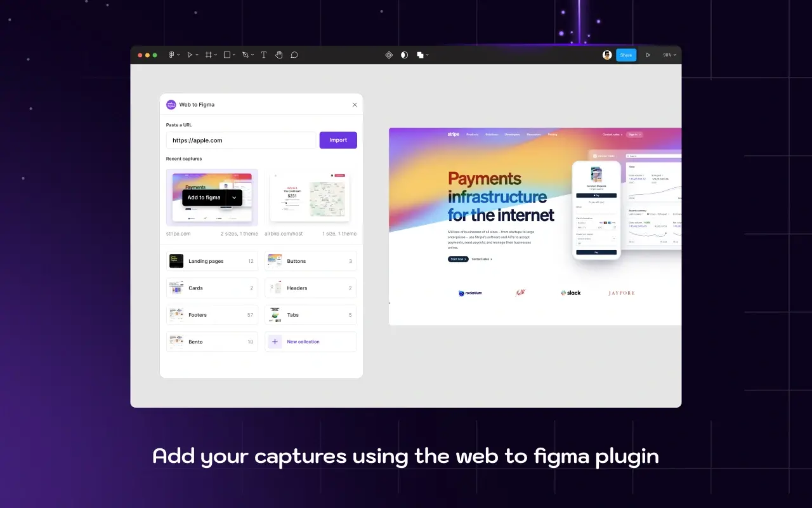Screen dimensions: 812x508
Task: Close the Web to Figma plugin panel
Action: pos(355,105)
